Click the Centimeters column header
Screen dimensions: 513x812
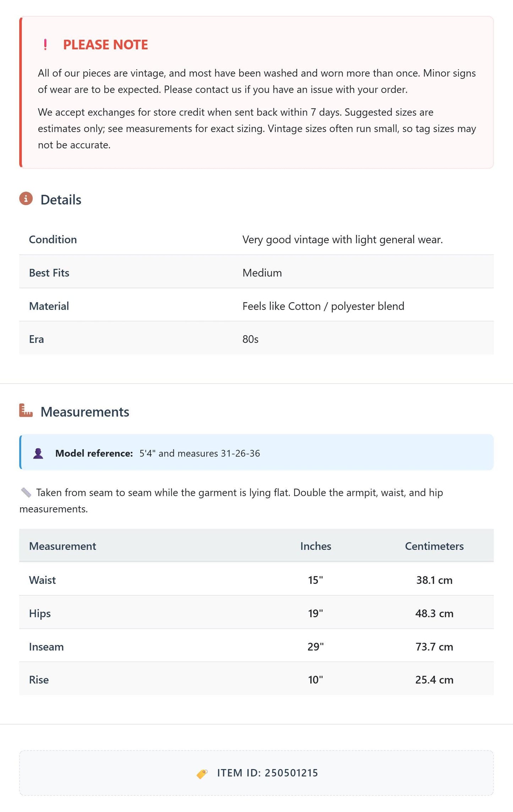[434, 546]
